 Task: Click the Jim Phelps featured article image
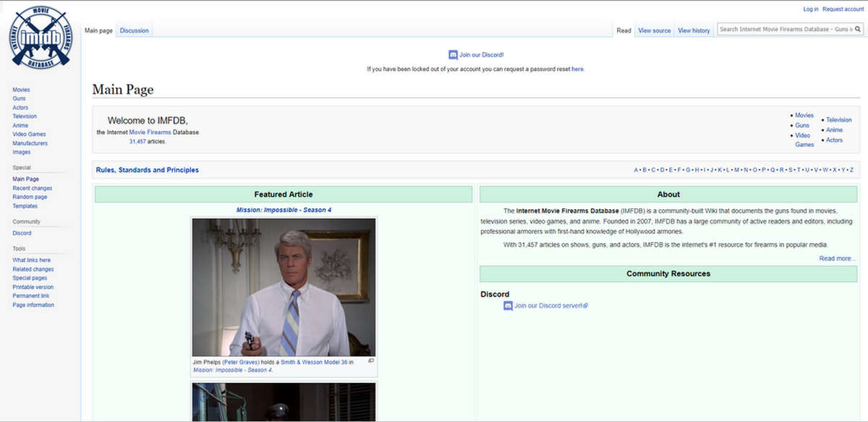[x=284, y=287]
